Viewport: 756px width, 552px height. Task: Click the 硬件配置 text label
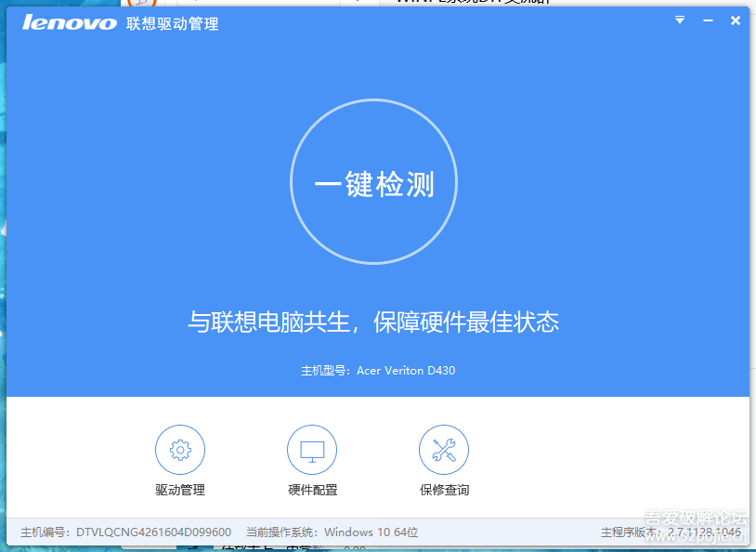coord(312,490)
